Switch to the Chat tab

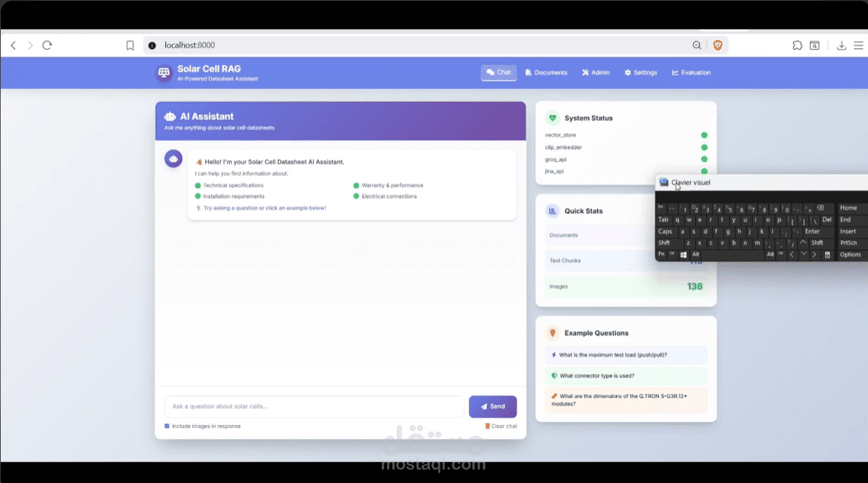pyautogui.click(x=498, y=72)
